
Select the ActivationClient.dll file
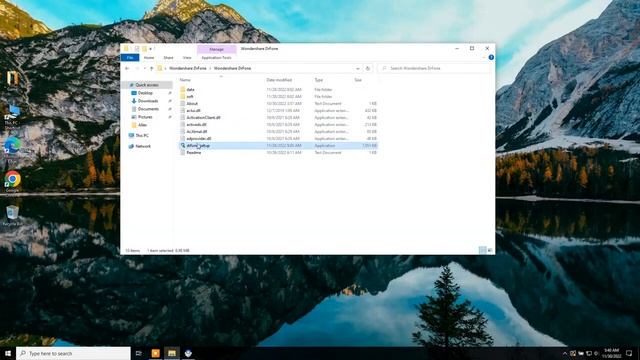(279, 118)
